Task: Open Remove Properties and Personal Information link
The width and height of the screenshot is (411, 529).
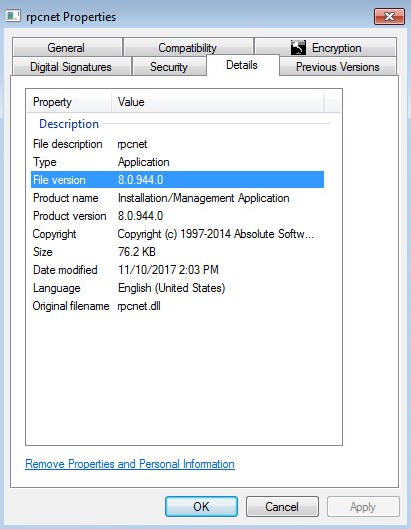Action: point(130,464)
